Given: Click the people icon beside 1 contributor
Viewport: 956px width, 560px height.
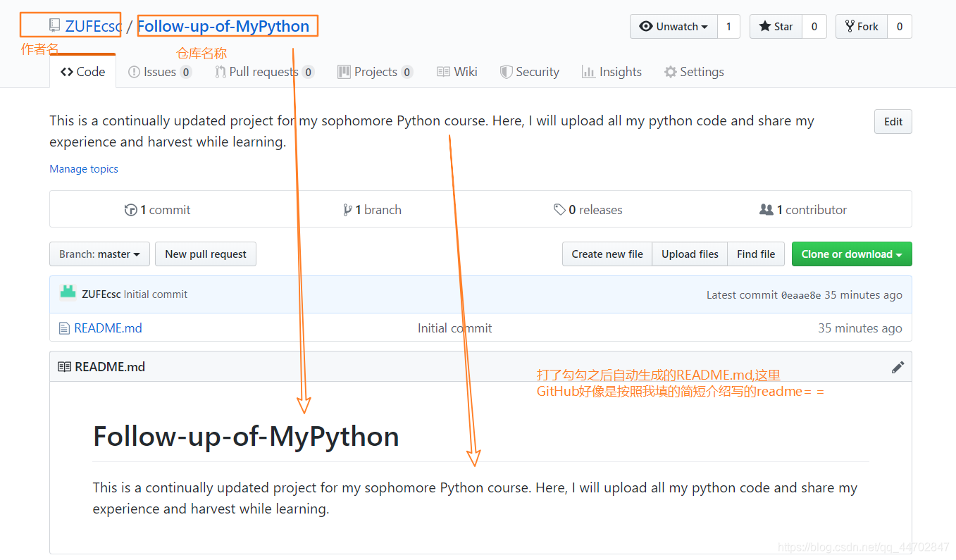Looking at the screenshot, I should point(766,210).
